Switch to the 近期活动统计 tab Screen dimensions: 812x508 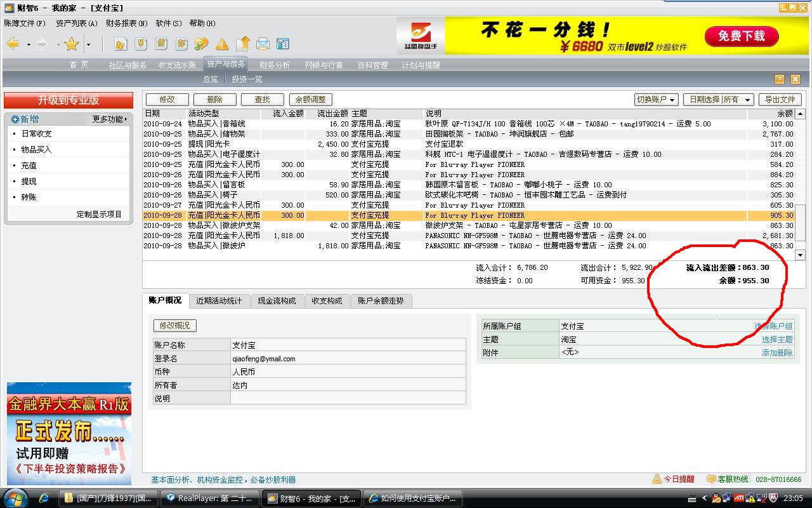(219, 301)
